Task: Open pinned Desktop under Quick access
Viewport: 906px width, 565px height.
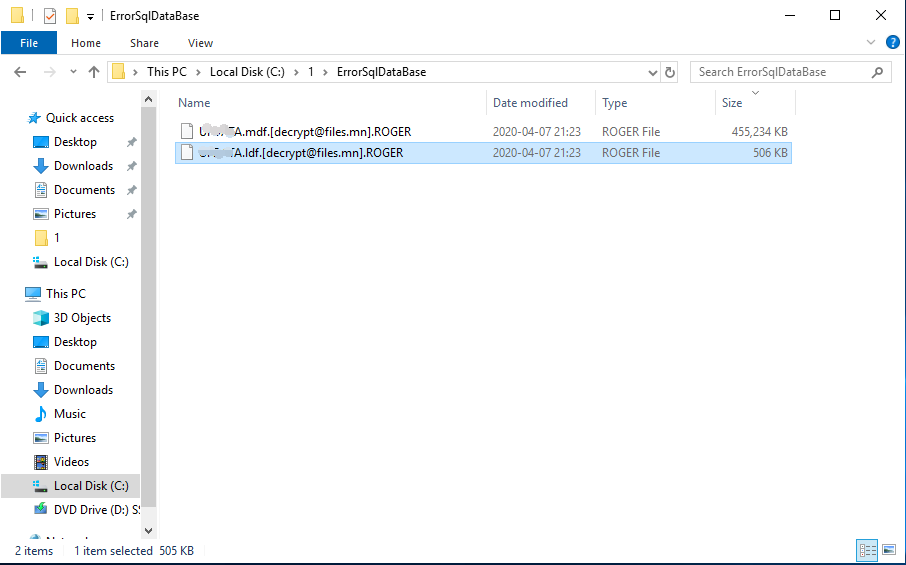Action: (x=75, y=142)
